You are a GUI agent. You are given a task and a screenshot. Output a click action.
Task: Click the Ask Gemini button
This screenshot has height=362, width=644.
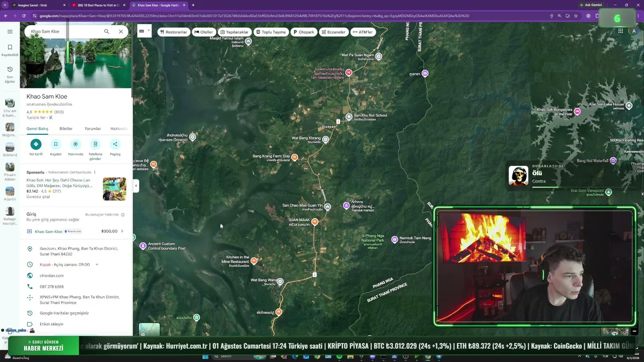591,5
